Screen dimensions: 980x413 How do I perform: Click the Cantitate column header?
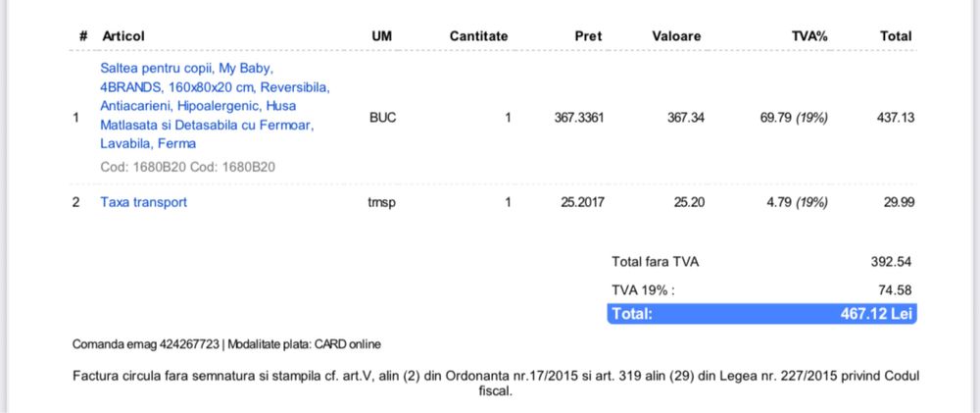[x=478, y=36]
